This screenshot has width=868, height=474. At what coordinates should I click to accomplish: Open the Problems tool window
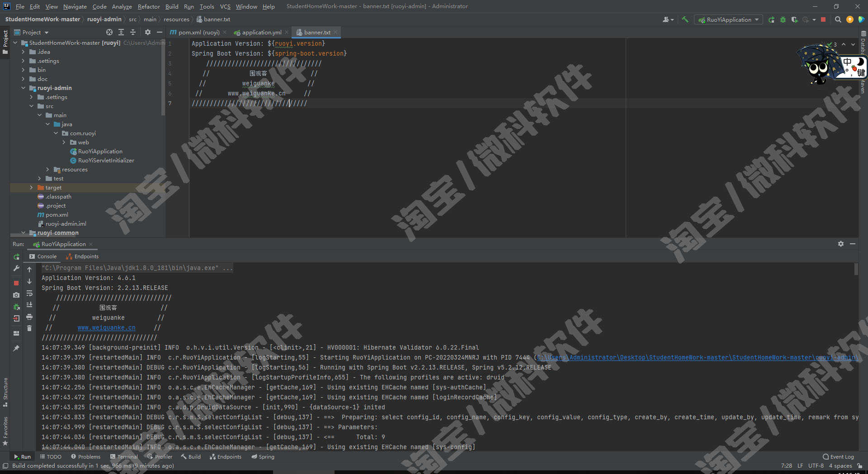tap(85, 457)
